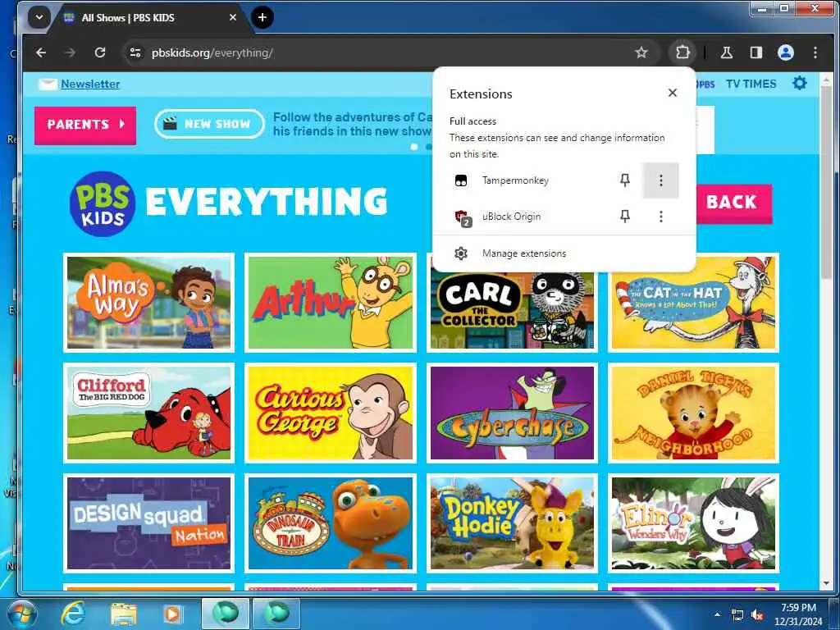Open the Chrome profile avatar

pyautogui.click(x=785, y=52)
